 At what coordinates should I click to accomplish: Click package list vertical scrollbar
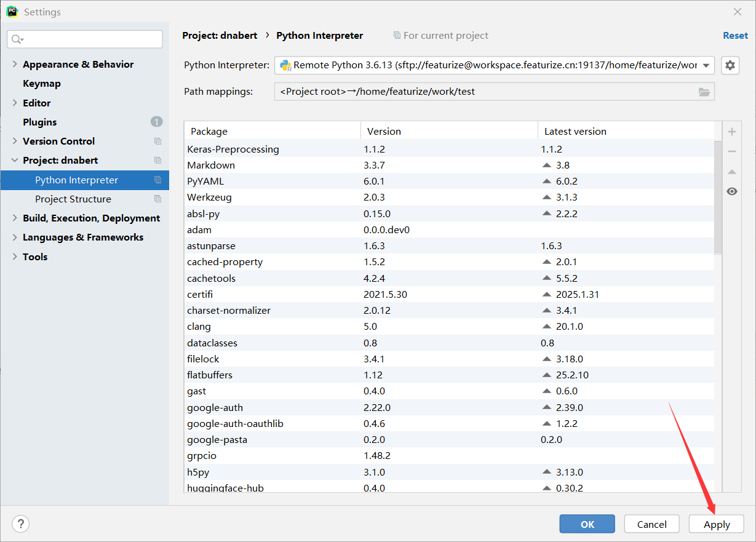pos(718,197)
